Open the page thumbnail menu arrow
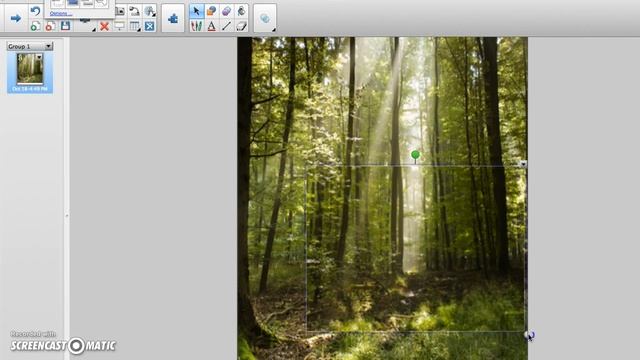The image size is (640, 360). 39,58
